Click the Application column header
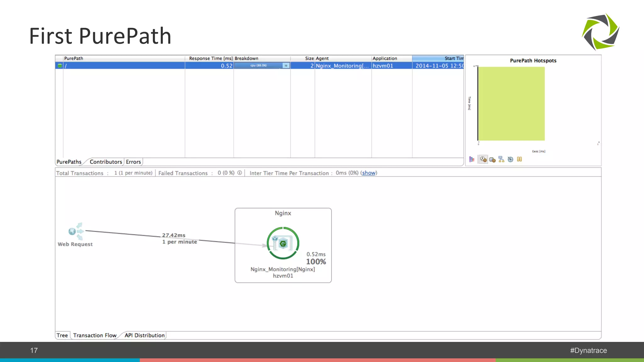644x362 pixels. (x=392, y=58)
